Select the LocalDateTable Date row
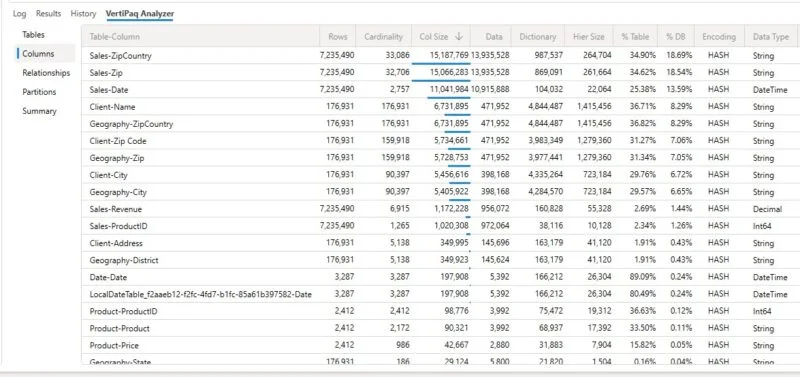Screen dimensions: 800x377 [x=440, y=294]
